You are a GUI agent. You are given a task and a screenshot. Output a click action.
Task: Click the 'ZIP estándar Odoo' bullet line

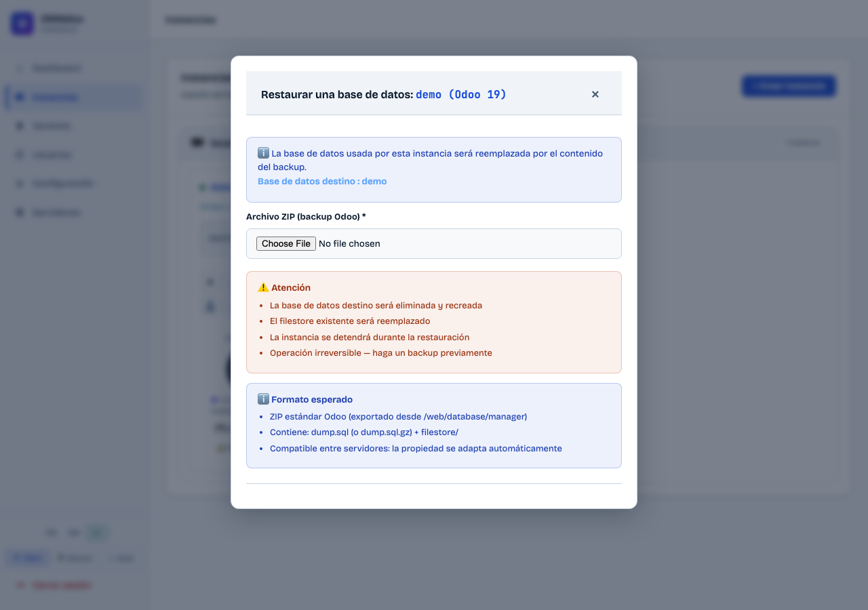(398, 417)
